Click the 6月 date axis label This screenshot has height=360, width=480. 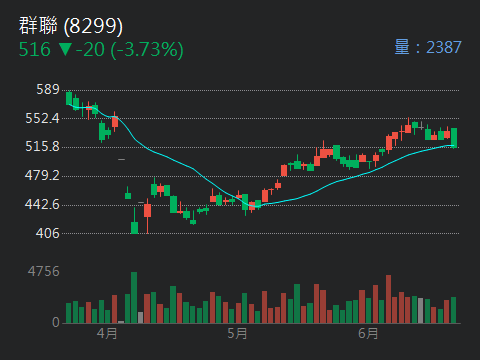[x=368, y=333]
